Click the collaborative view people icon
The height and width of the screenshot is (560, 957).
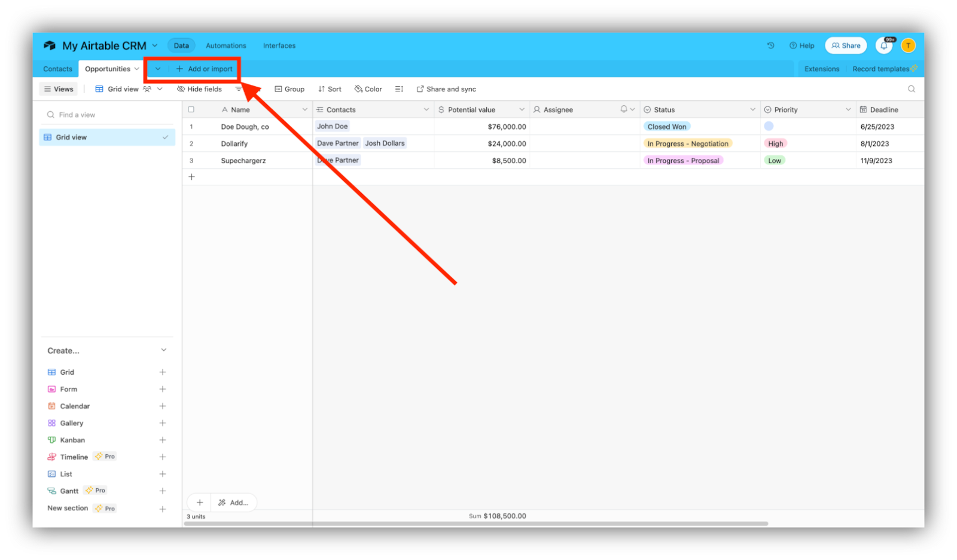[x=147, y=89]
